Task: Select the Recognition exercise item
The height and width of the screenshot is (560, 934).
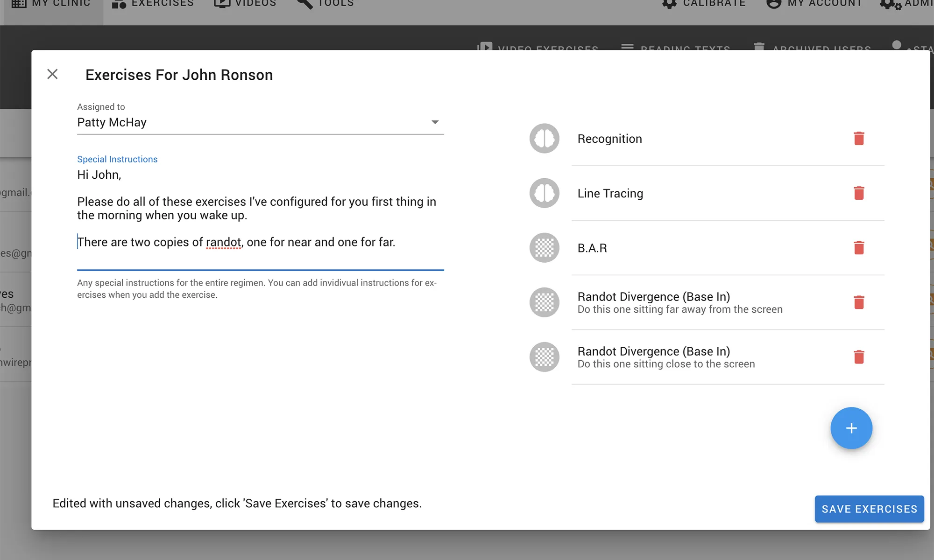Action: point(609,139)
